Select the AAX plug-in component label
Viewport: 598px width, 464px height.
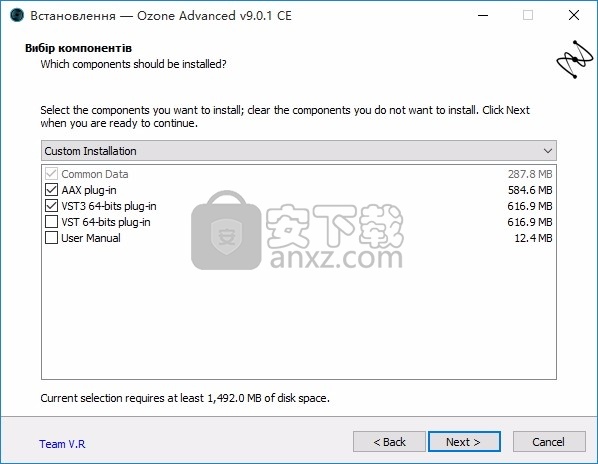(x=89, y=190)
